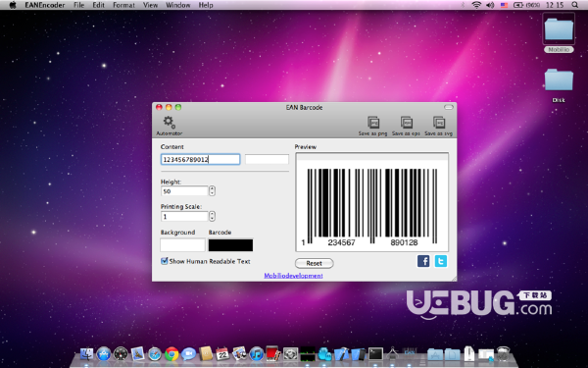Open Trash in the dock

[503, 353]
